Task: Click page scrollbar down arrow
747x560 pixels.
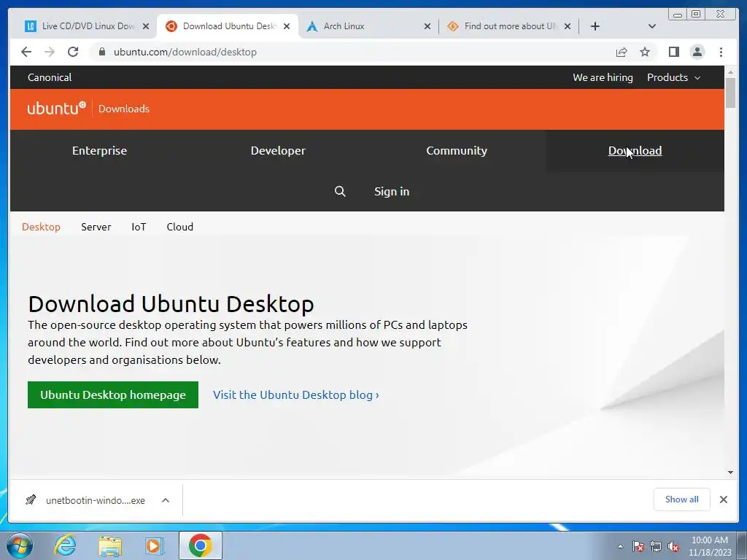Action: pos(730,472)
